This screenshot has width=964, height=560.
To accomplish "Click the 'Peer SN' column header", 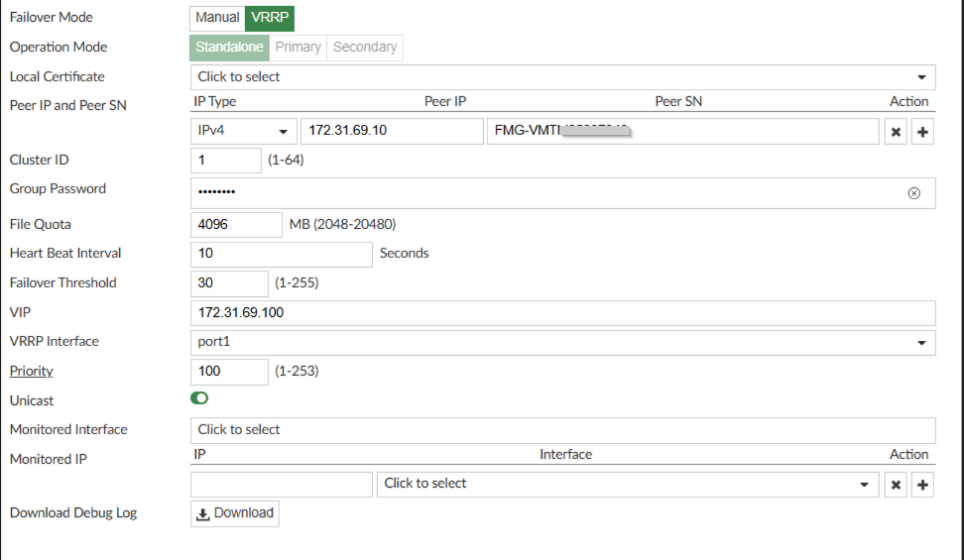I will (x=678, y=101).
